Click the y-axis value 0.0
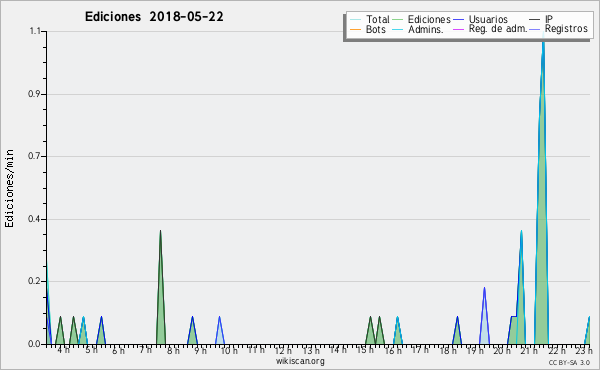Screen dimensions: 600x370 coord(34,344)
